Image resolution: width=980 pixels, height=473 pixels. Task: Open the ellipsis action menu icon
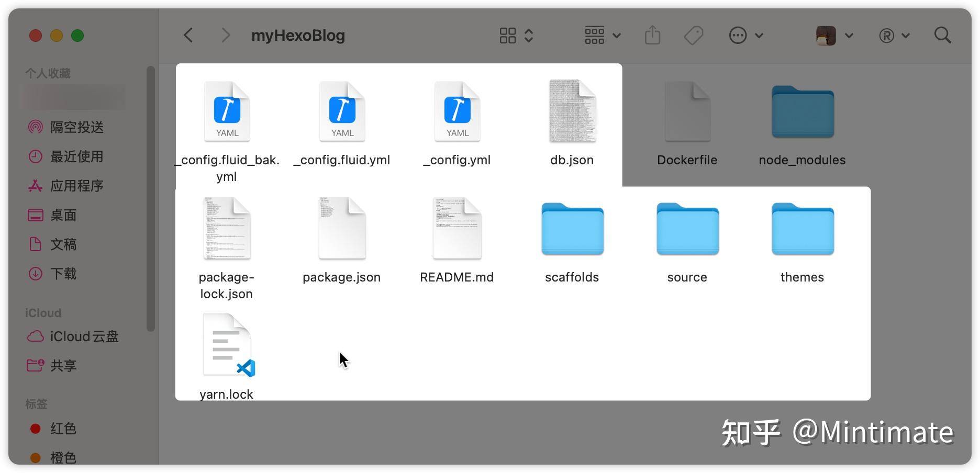(738, 36)
